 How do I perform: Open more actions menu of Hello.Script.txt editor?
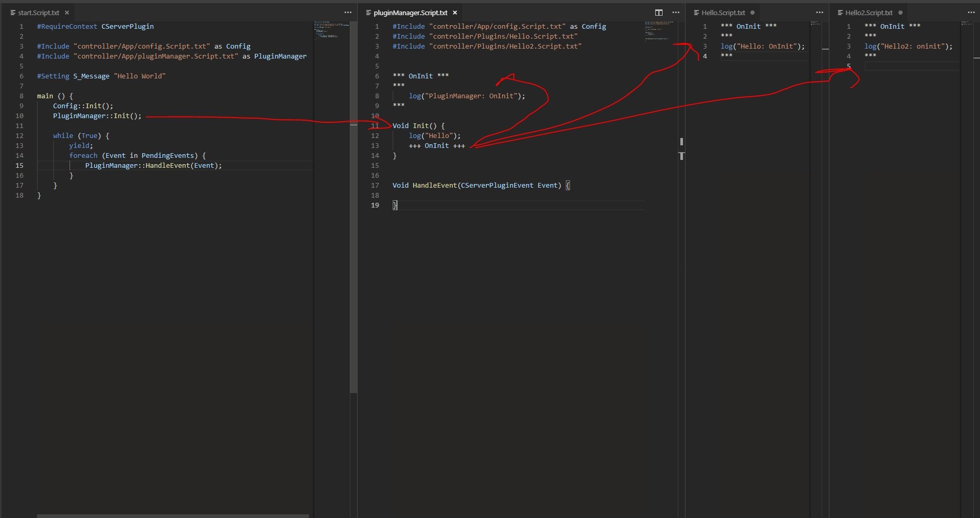point(819,13)
